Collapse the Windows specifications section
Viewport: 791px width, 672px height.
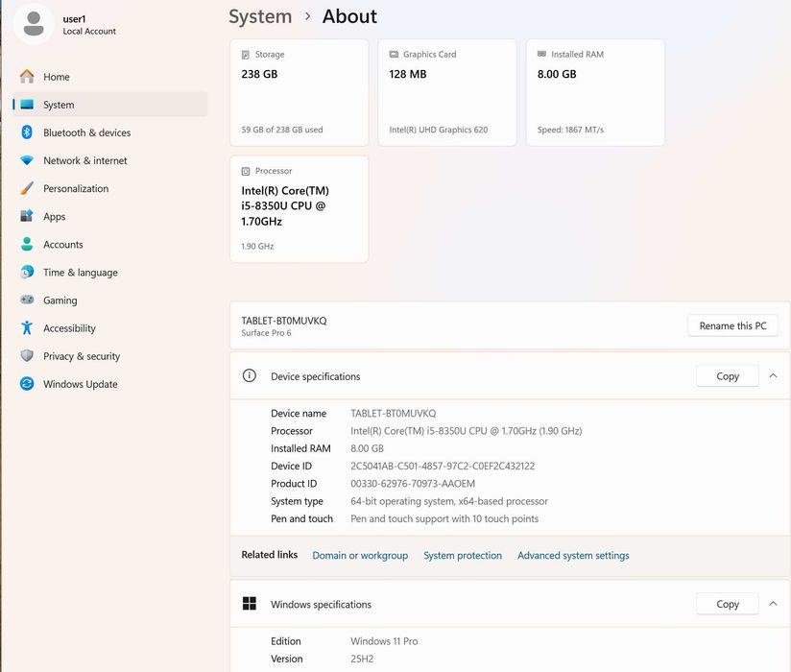tap(773, 604)
